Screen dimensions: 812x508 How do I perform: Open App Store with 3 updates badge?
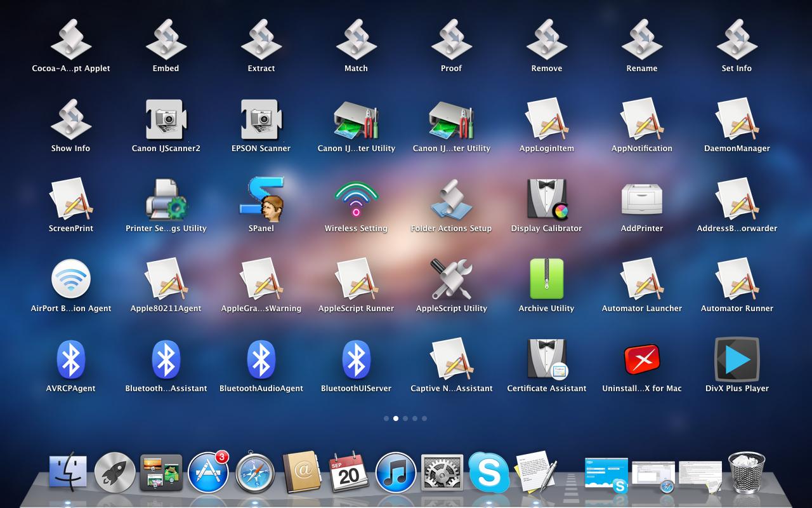click(209, 472)
